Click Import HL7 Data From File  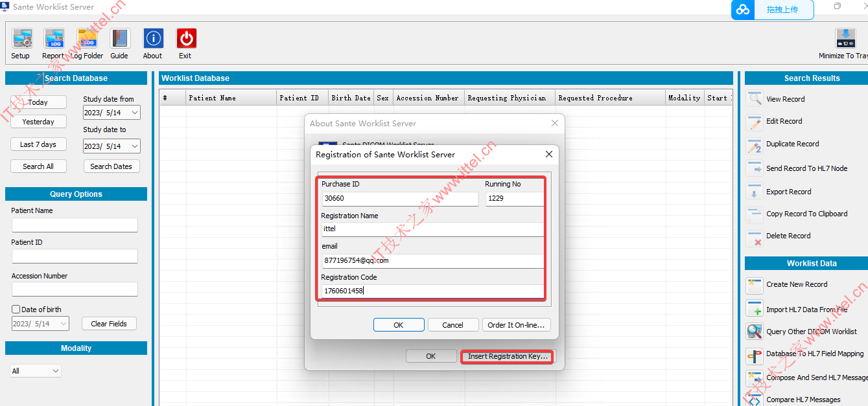click(806, 310)
